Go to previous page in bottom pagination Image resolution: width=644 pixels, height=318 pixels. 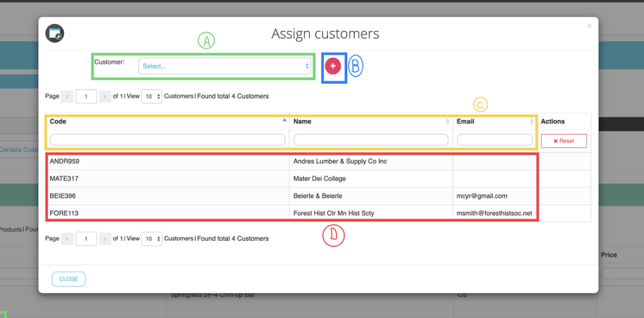(67, 238)
